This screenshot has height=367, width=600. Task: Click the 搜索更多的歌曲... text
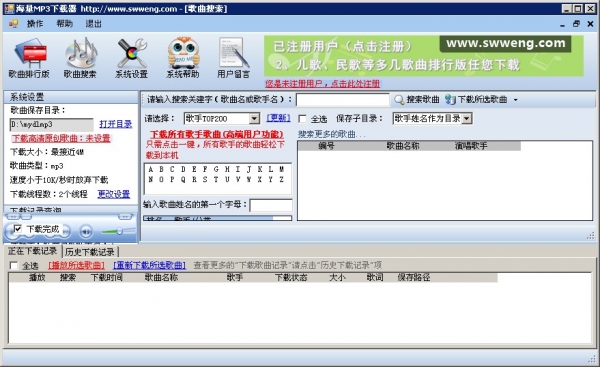coord(332,134)
